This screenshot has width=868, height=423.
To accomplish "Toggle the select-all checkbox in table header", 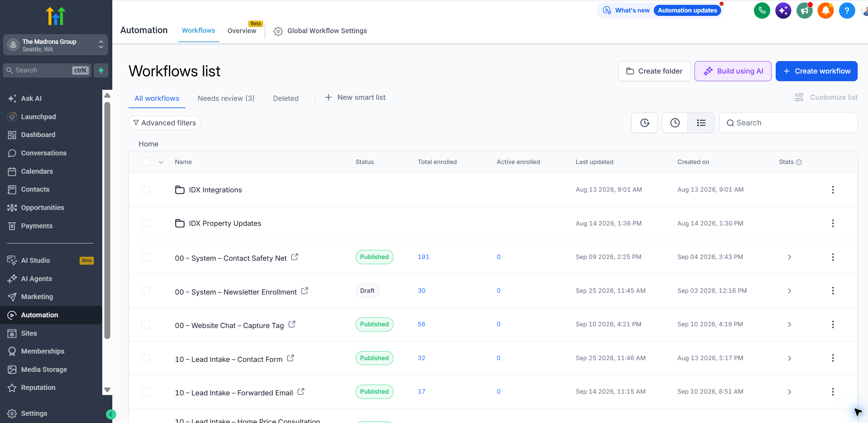I will (146, 162).
